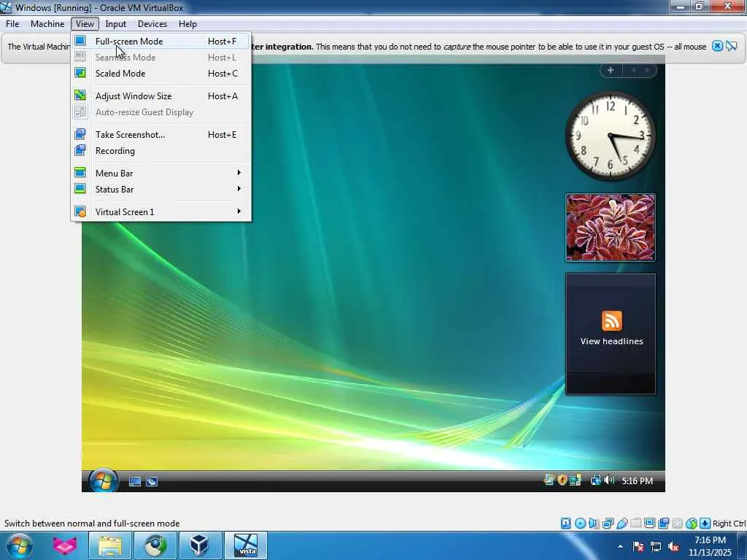Screen dimensions: 747x560
Task: Open the Machine menu
Action: 47,24
